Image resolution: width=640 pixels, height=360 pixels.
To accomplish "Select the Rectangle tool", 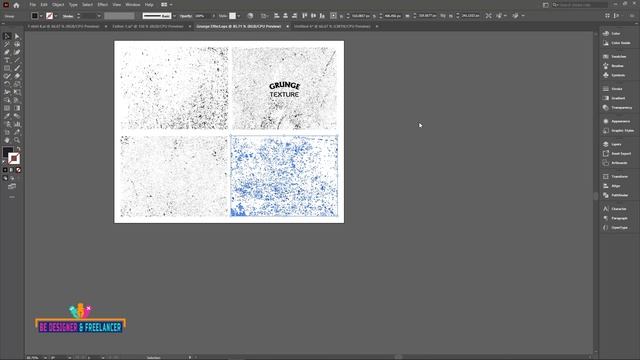I will (x=7, y=68).
